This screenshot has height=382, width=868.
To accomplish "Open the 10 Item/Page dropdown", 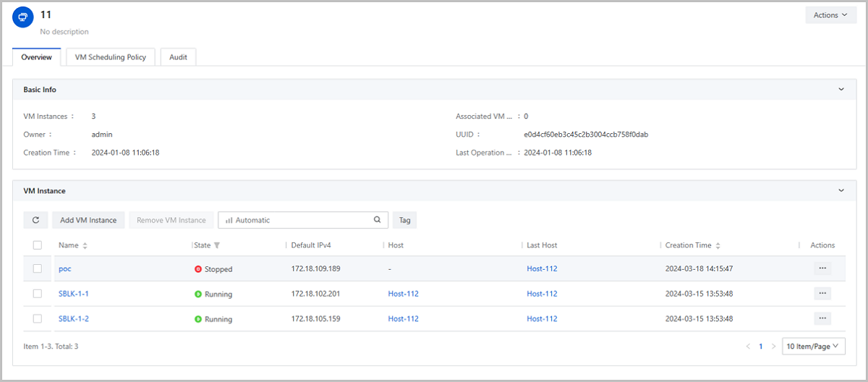I will click(814, 347).
